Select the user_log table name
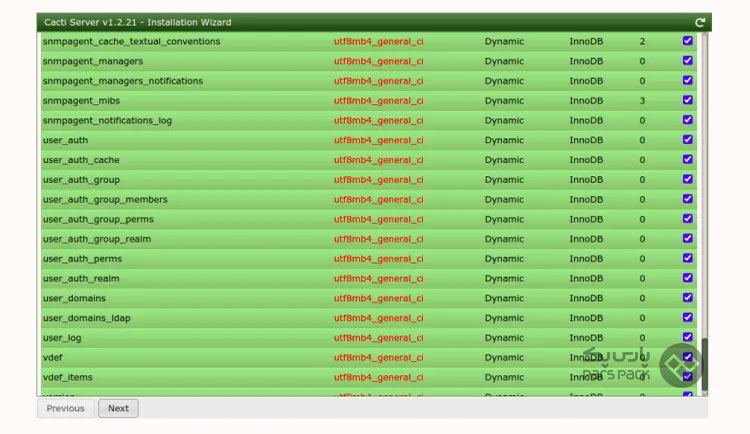Image resolution: width=750 pixels, height=434 pixels. 62,338
